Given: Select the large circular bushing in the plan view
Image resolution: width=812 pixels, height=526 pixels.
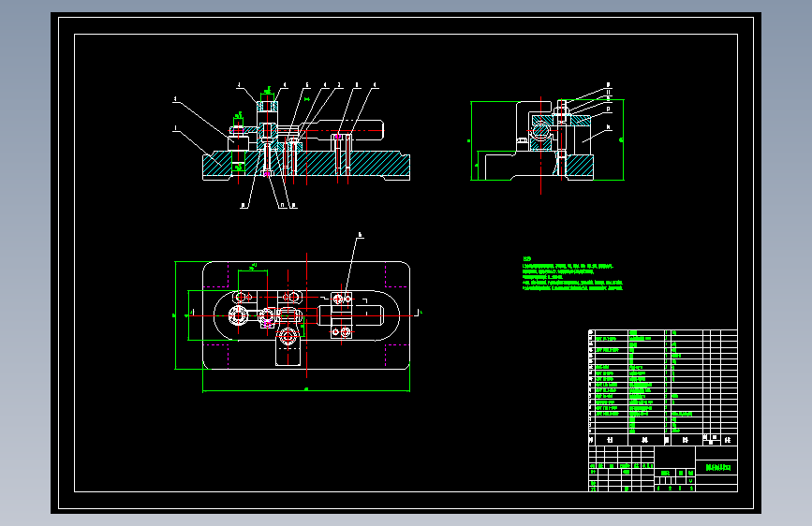Looking at the screenshot, I should click(237, 315).
